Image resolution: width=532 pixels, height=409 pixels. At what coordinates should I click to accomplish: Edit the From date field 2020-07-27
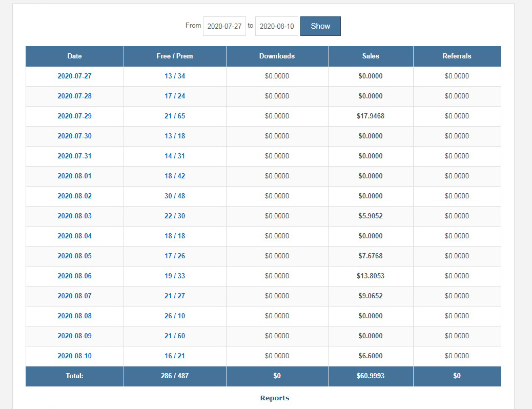pos(224,26)
